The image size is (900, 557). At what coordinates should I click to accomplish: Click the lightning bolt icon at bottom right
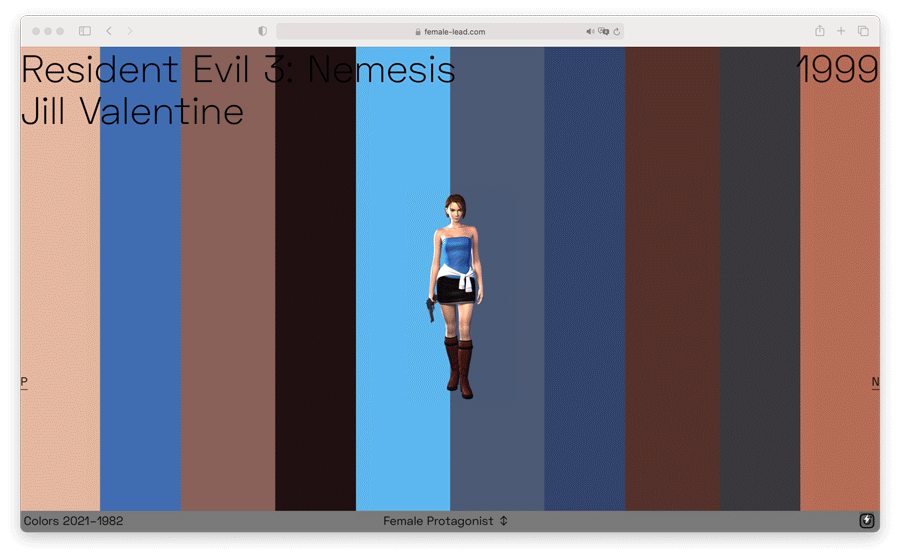pos(867,521)
